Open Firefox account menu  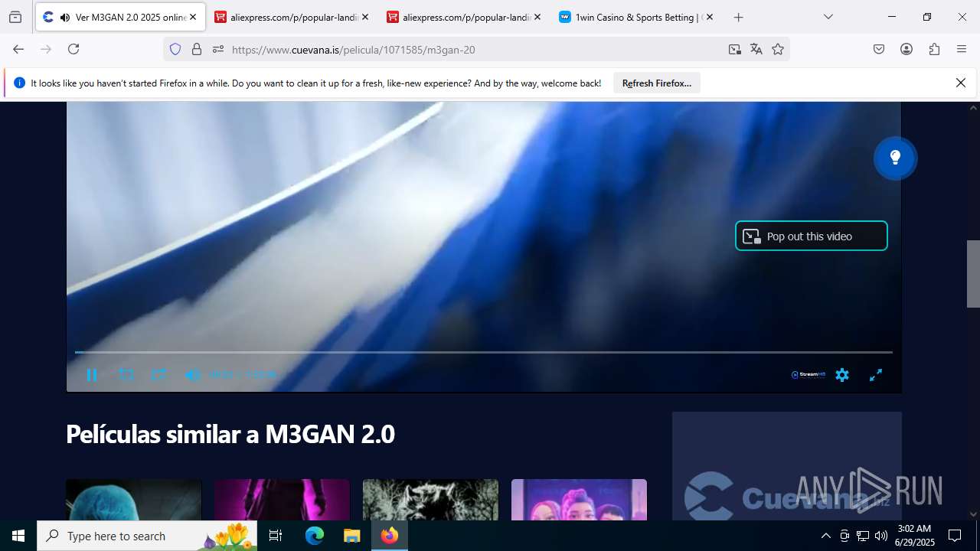pos(906,49)
